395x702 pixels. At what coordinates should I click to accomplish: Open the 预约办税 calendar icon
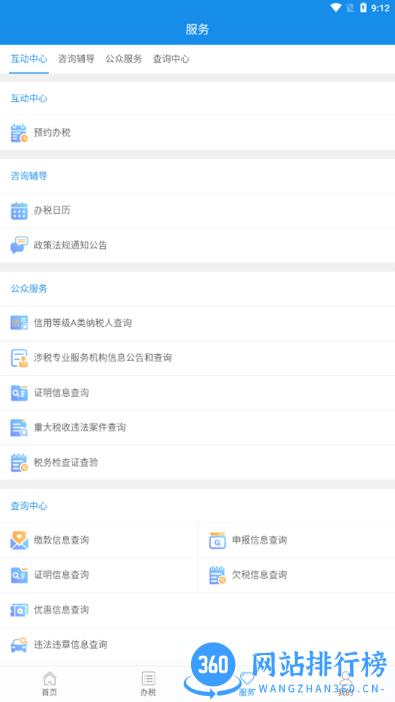coord(19,133)
